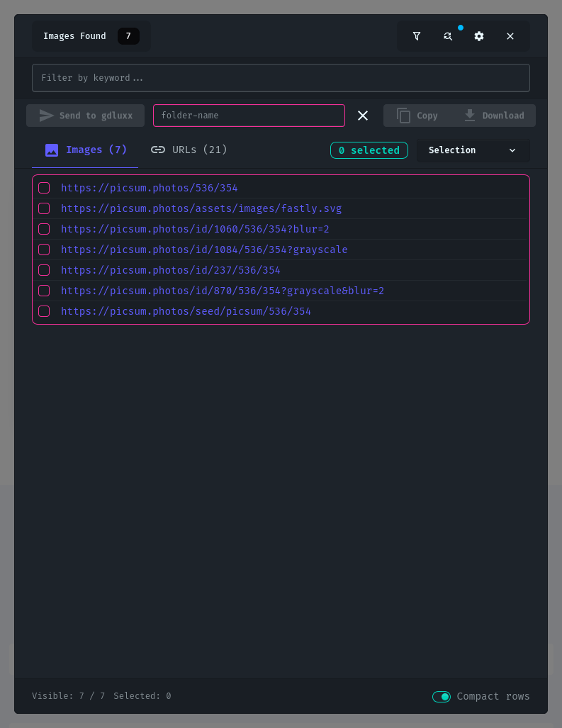
Task: Open settings gear icon
Action: (479, 36)
